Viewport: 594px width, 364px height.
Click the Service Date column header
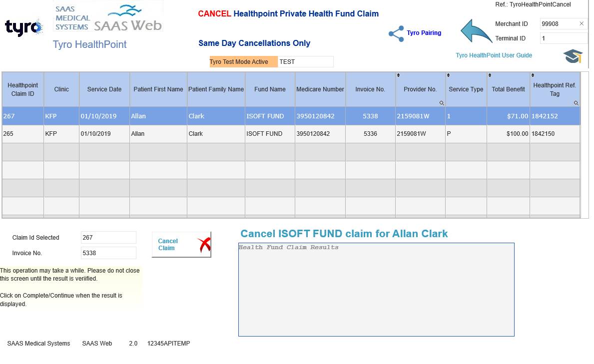click(x=104, y=89)
